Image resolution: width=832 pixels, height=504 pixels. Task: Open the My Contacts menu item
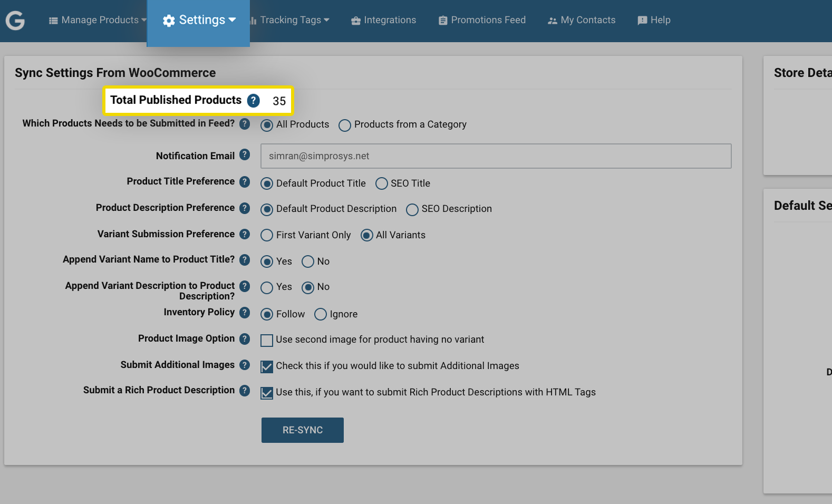(582, 21)
